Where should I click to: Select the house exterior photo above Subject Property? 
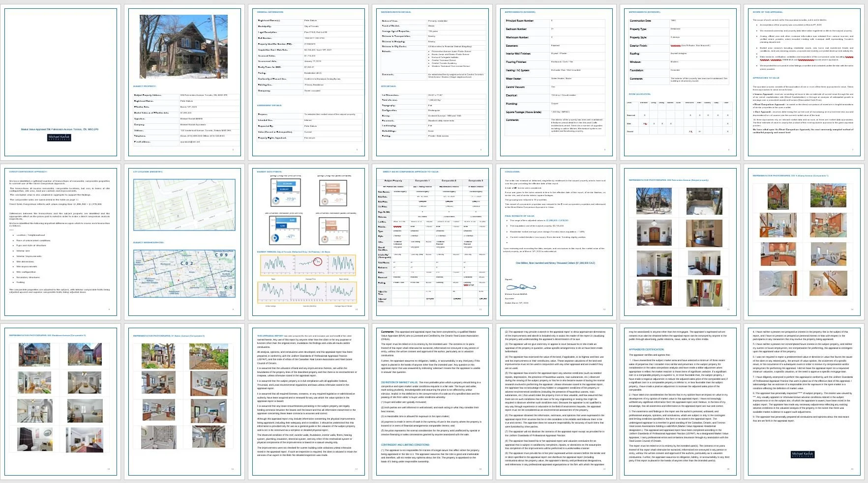pos(183,47)
